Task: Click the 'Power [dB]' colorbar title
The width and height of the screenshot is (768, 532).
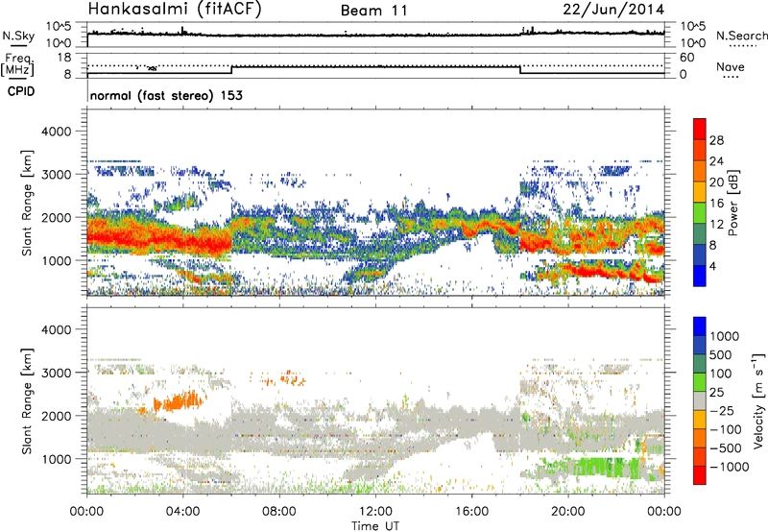Action: (x=732, y=203)
